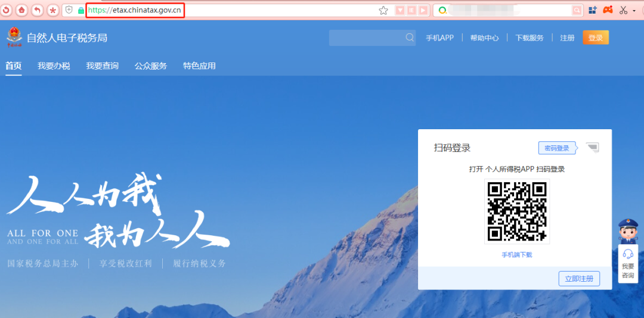This screenshot has height=318, width=644.
Task: Select the 首页 tab
Action: click(x=14, y=66)
